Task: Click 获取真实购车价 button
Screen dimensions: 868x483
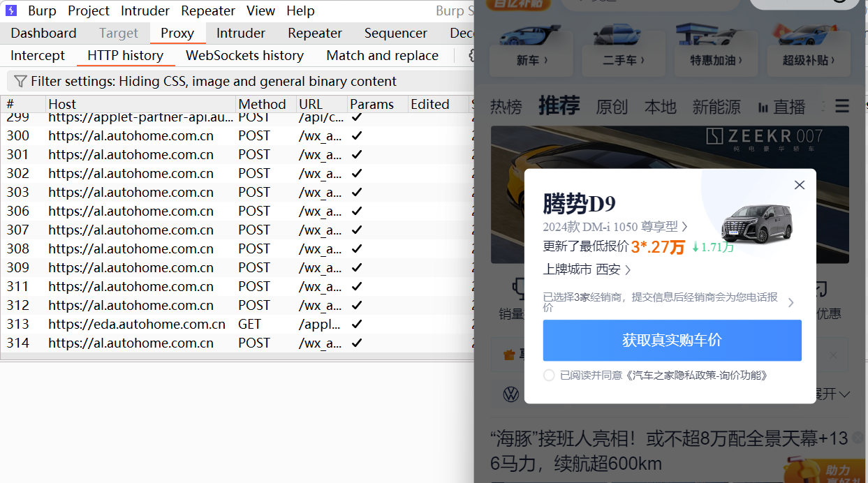Action: click(672, 340)
